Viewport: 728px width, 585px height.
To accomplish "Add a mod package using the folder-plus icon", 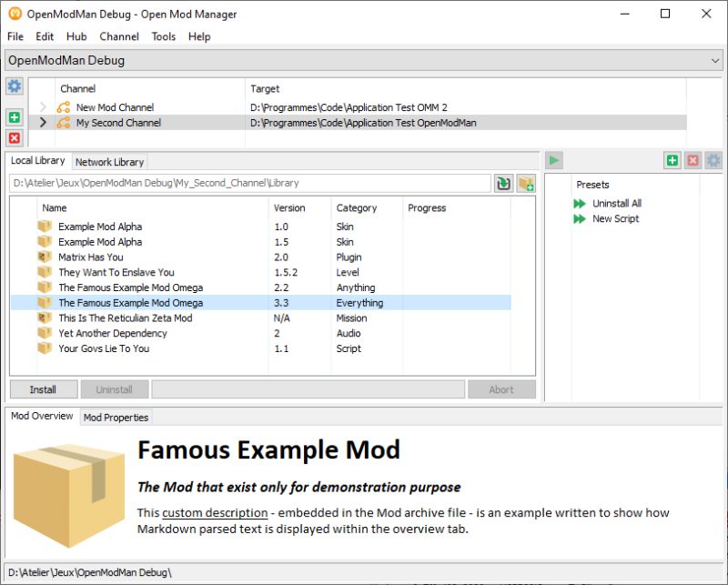I will tap(526, 183).
